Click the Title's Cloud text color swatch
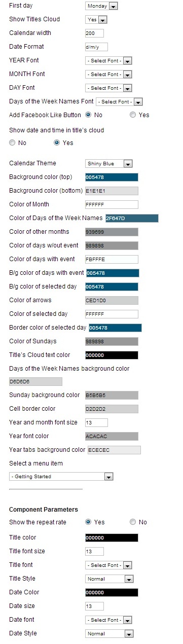Image resolution: width=183 pixels, height=644 pixels. [112, 355]
